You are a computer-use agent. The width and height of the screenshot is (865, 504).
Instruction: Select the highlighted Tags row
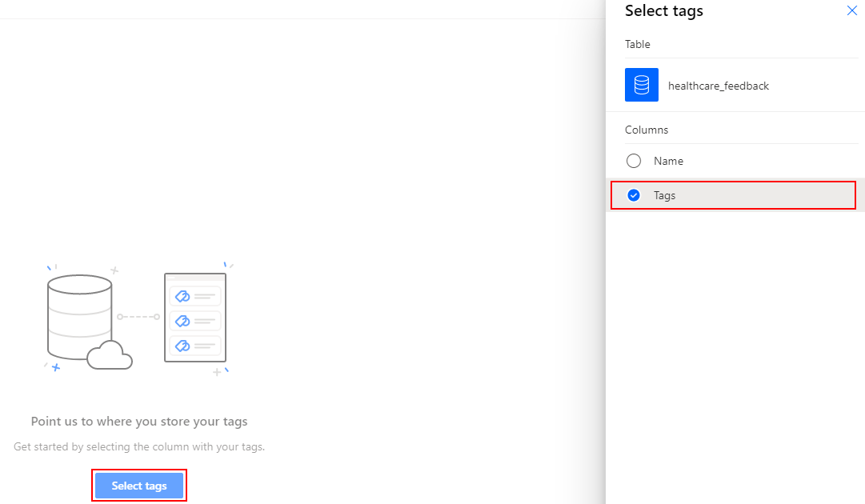pos(732,194)
